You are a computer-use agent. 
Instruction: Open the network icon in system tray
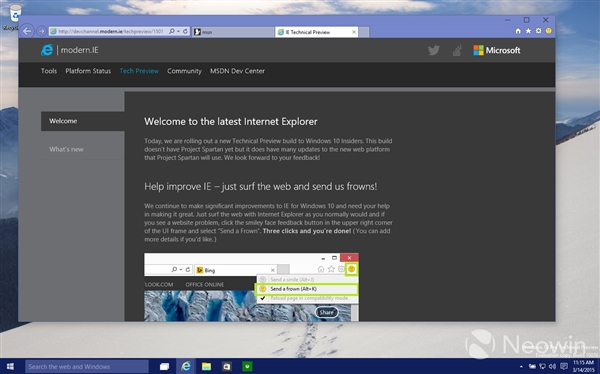[543, 366]
